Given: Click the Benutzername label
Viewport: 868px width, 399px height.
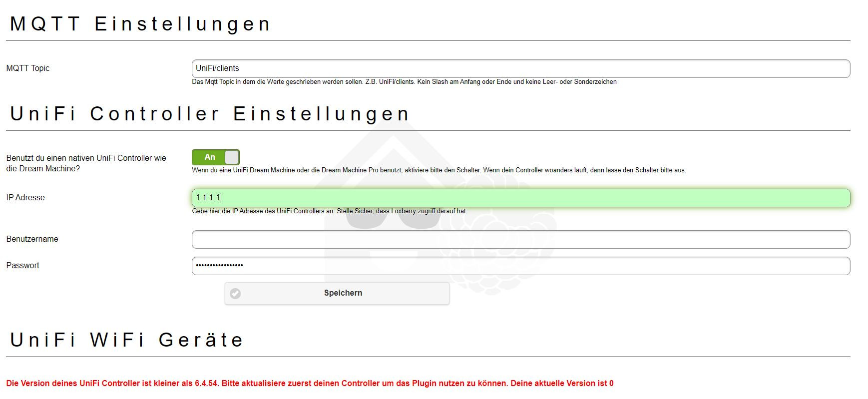Looking at the screenshot, I should pos(32,239).
